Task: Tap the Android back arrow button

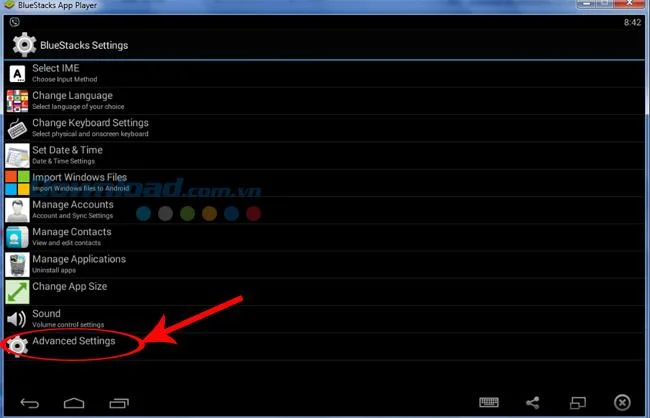Action: click(x=29, y=403)
